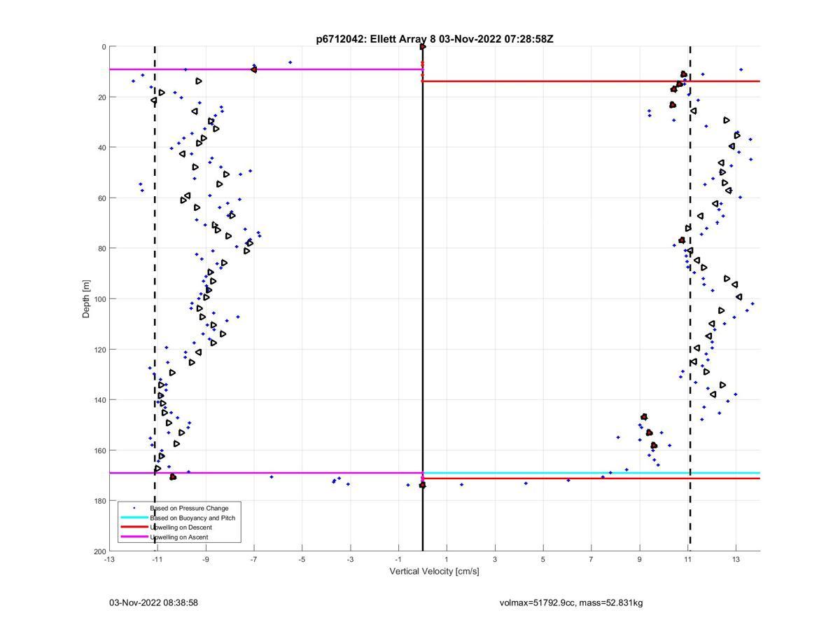Screen dimensions: 840x620
Task: Click the blue dot marker in legend
Action: point(134,508)
